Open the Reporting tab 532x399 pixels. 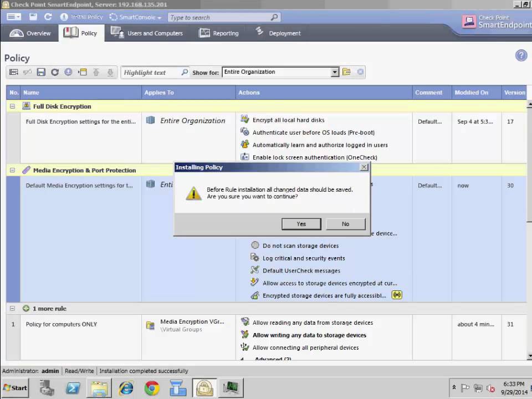point(219,33)
